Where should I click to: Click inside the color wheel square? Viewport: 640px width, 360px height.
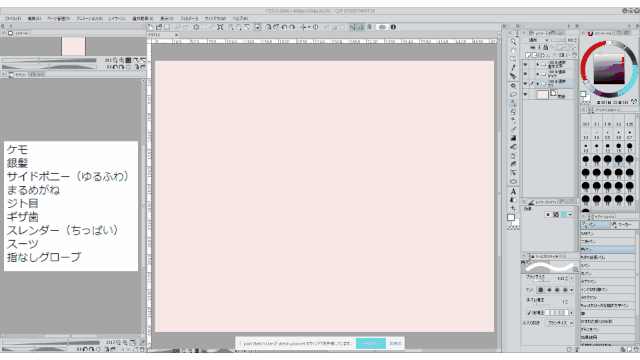click(609, 69)
